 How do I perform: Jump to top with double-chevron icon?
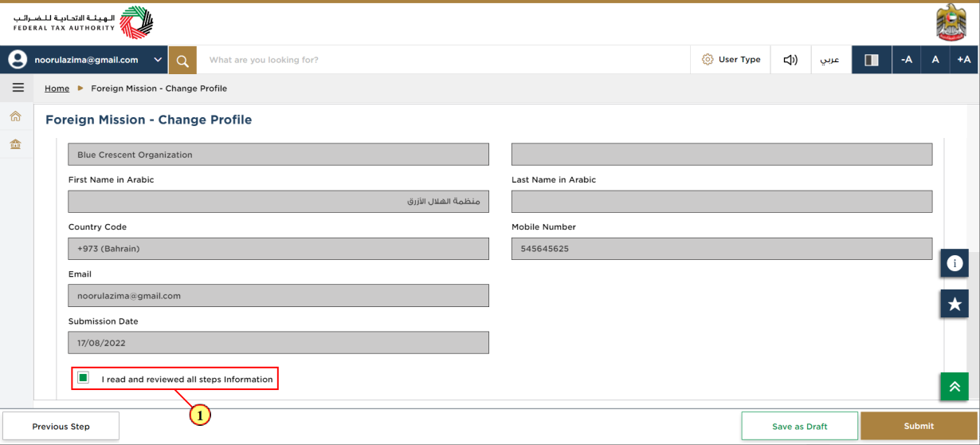pos(955,386)
